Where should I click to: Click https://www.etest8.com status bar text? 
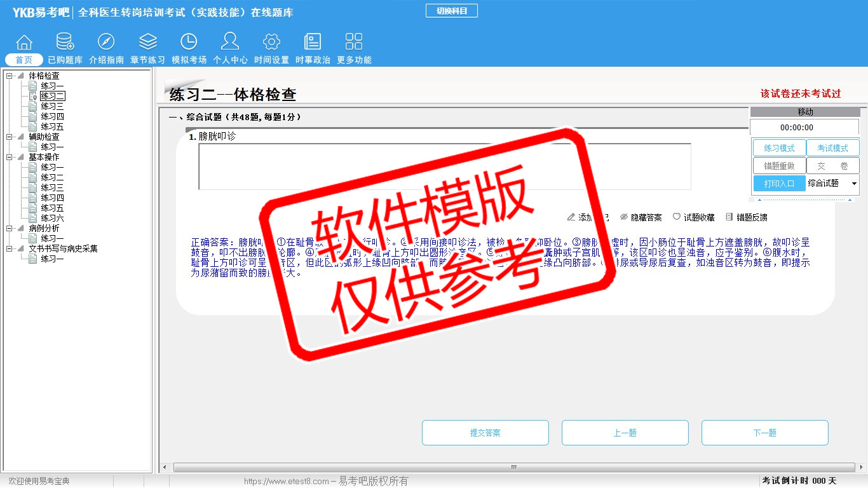click(x=287, y=482)
